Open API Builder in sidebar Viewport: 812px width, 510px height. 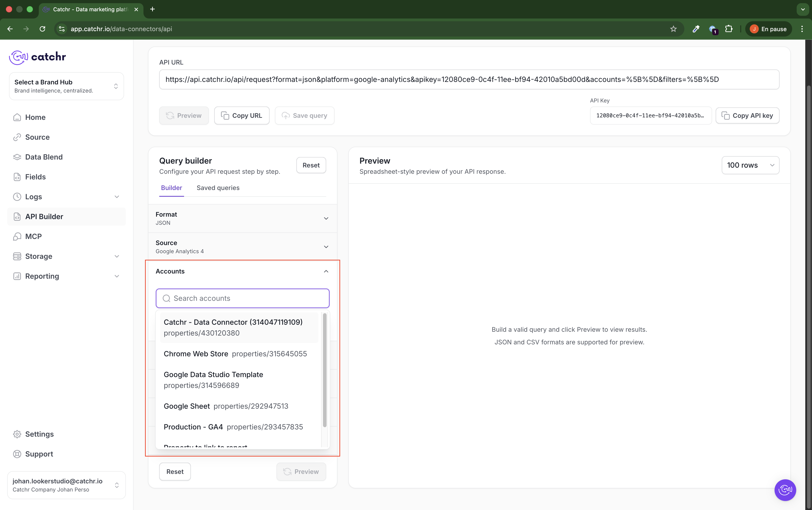coord(44,217)
